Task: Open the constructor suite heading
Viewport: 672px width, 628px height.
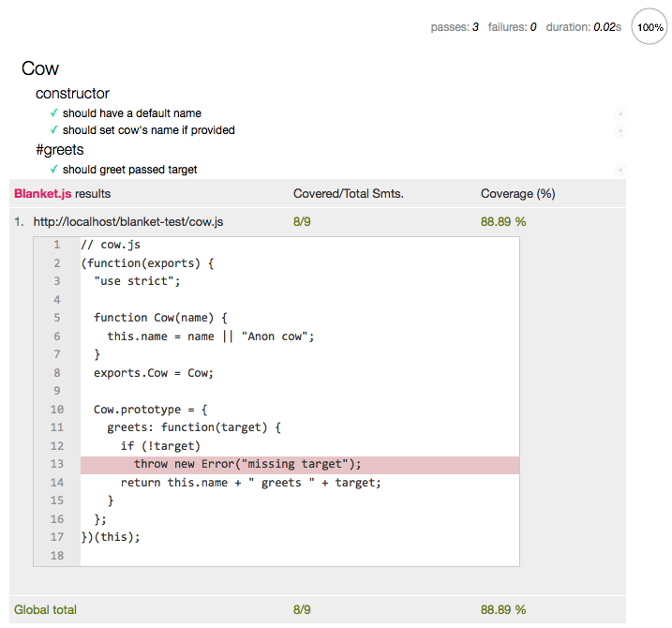Action: (72, 94)
